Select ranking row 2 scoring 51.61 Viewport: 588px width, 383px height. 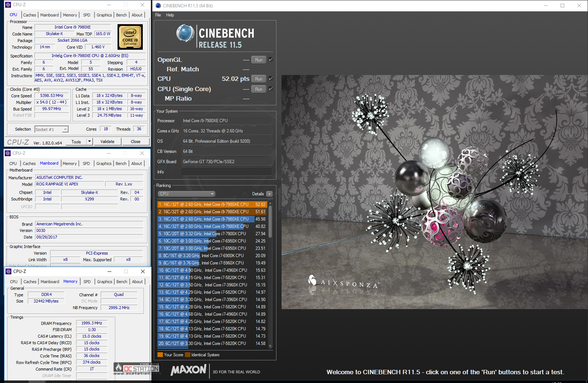212,212
